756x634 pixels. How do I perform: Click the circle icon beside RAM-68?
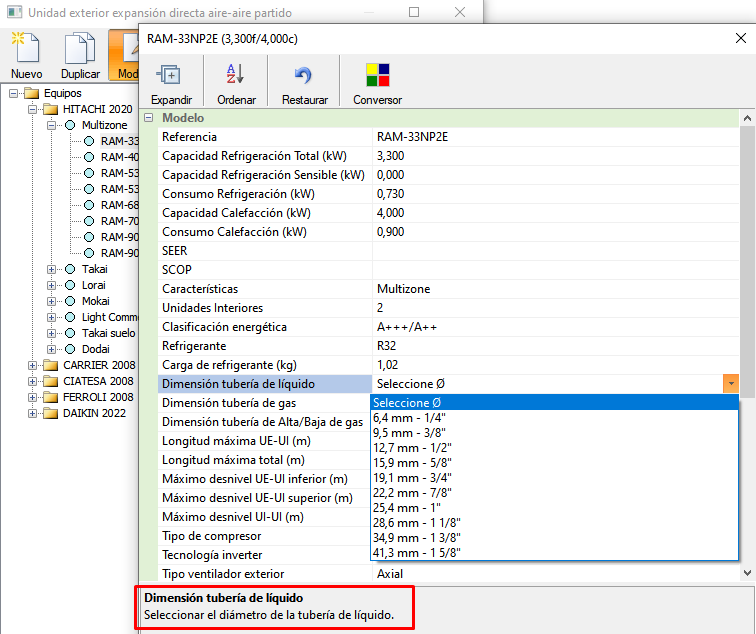click(x=89, y=205)
